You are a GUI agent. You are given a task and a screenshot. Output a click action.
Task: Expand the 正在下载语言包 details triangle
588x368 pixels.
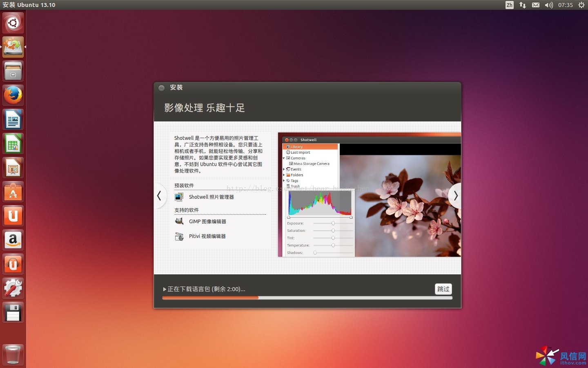(165, 289)
